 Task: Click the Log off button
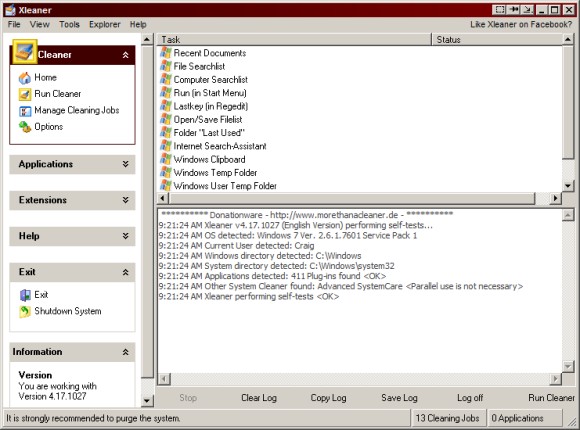pos(470,398)
